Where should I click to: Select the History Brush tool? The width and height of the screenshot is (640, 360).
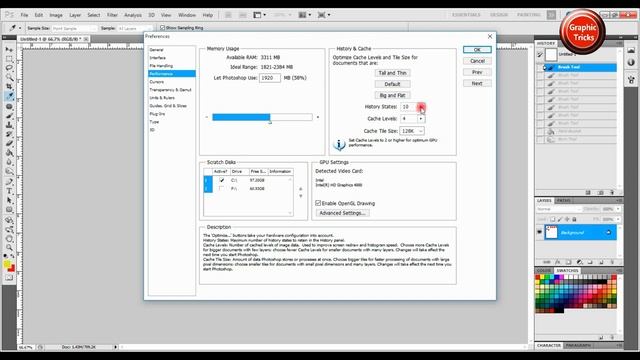click(9, 134)
